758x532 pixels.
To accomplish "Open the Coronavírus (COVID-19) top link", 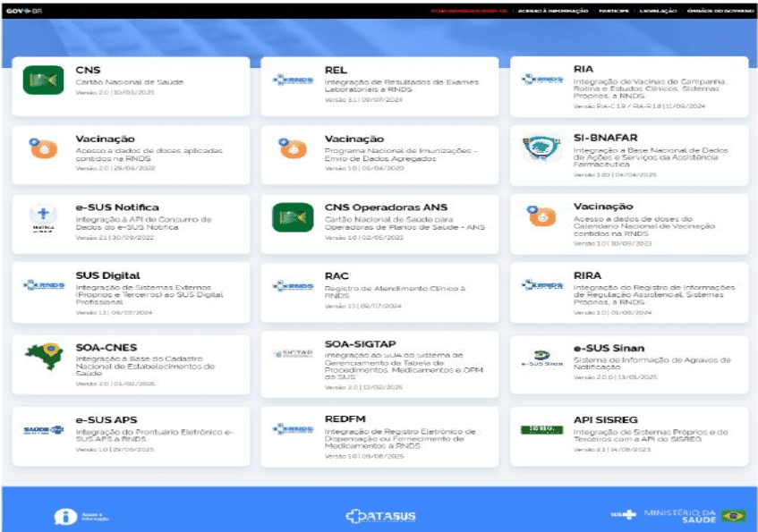I will pos(469,11).
